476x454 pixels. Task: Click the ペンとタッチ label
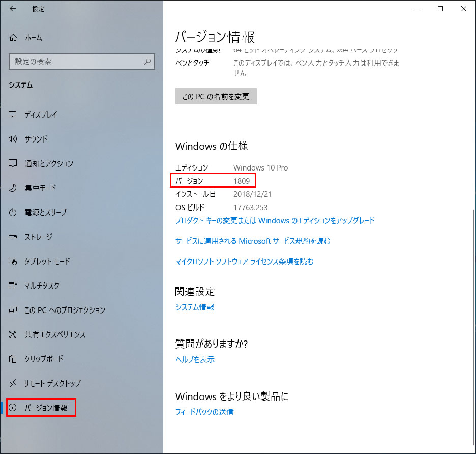192,63
